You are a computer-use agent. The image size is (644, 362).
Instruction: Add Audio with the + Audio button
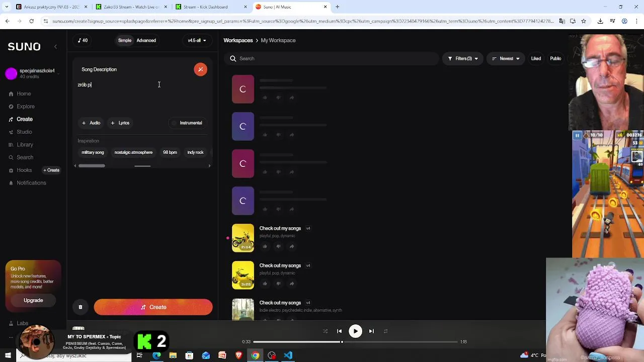tap(91, 123)
